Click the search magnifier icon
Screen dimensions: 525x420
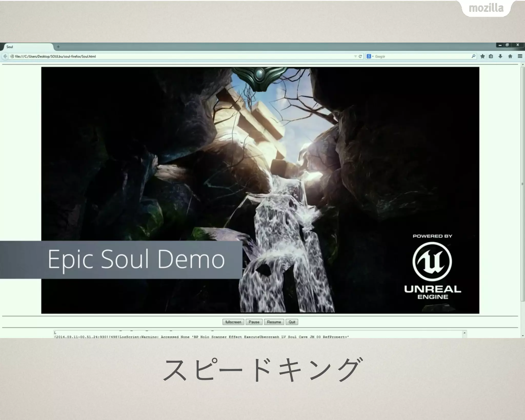click(473, 56)
